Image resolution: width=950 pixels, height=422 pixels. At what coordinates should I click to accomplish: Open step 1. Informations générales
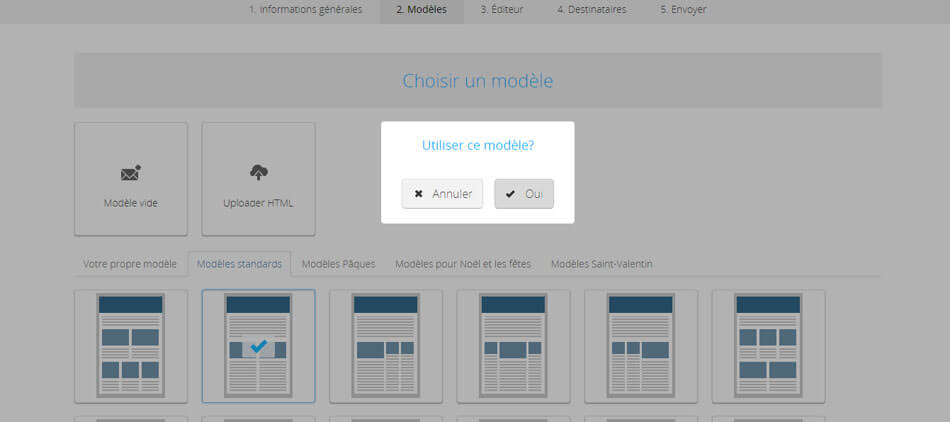[x=305, y=10]
